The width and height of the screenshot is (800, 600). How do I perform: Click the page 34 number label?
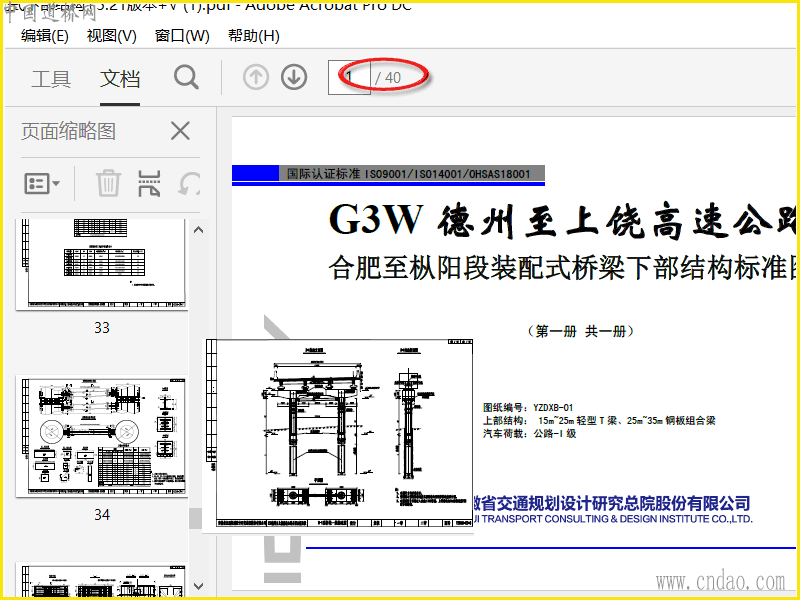(102, 515)
